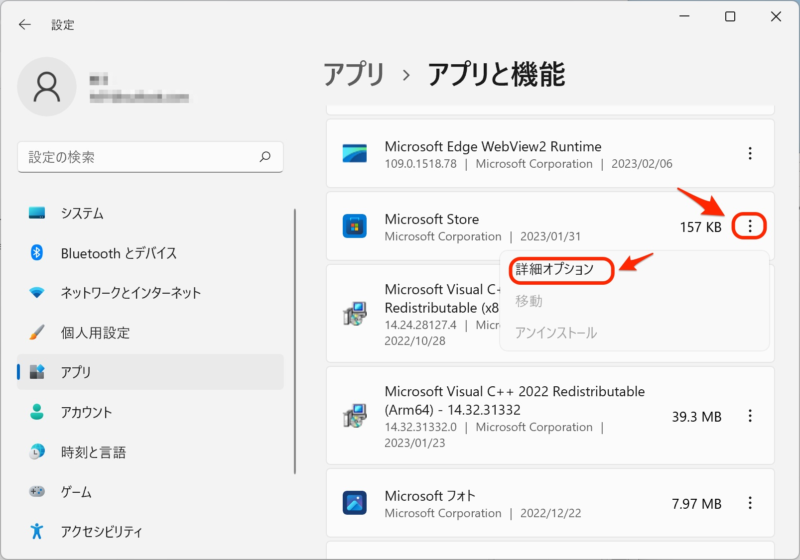Focus the 設定の検索 search field
The width and height of the screenshot is (800, 560).
pyautogui.click(x=150, y=157)
